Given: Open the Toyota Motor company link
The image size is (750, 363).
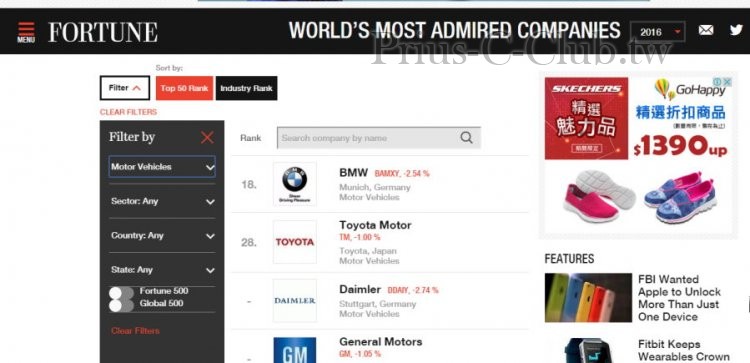Looking at the screenshot, I should tap(375, 225).
